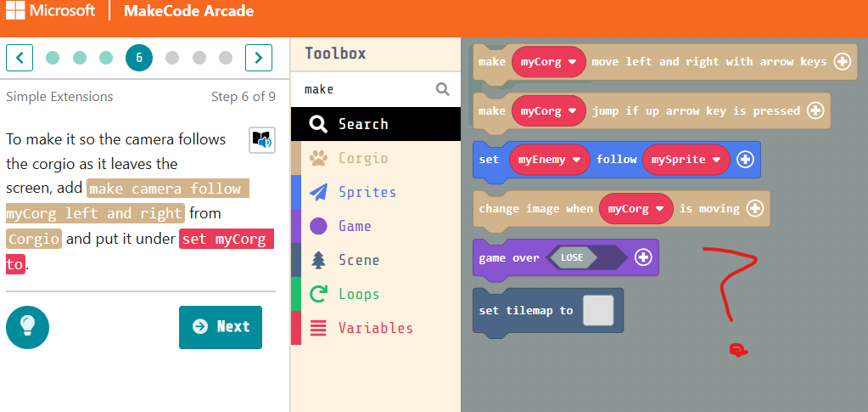Click 'Simple Extensions' tutorial title
Viewport: 868px width, 412px height.
click(x=59, y=97)
